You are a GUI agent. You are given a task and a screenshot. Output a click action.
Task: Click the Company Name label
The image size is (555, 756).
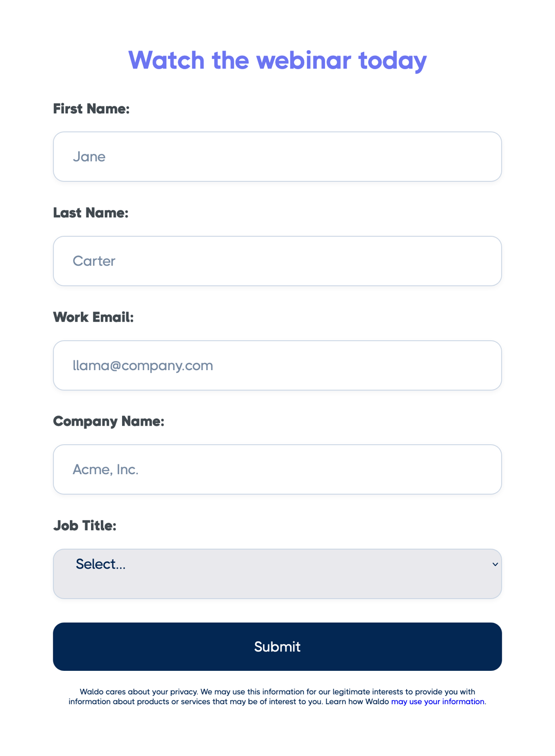pyautogui.click(x=109, y=421)
